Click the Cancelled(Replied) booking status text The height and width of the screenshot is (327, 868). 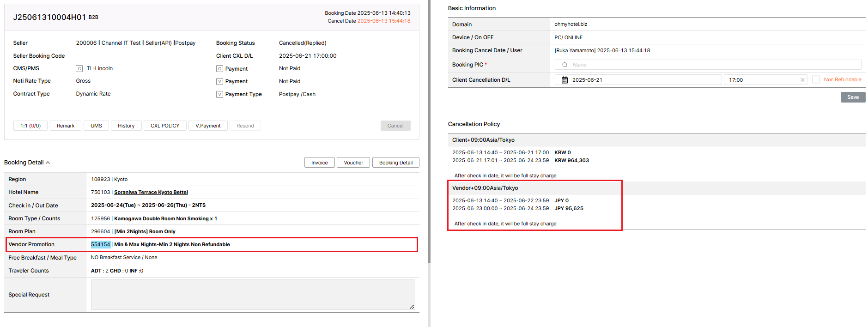click(x=303, y=43)
